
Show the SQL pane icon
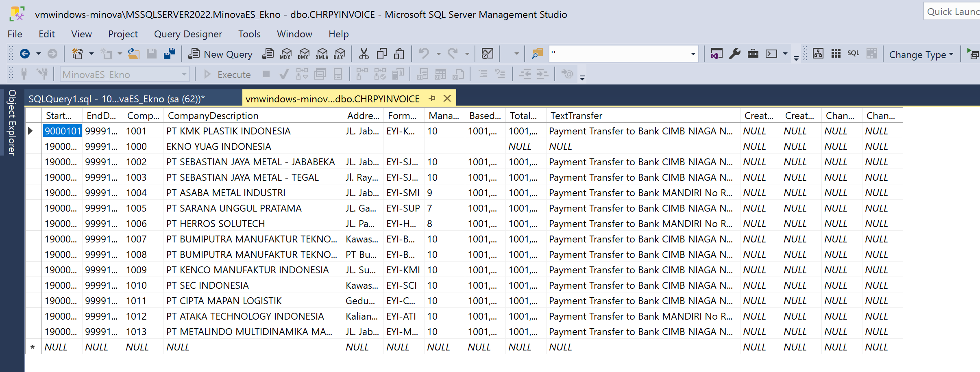coord(854,53)
